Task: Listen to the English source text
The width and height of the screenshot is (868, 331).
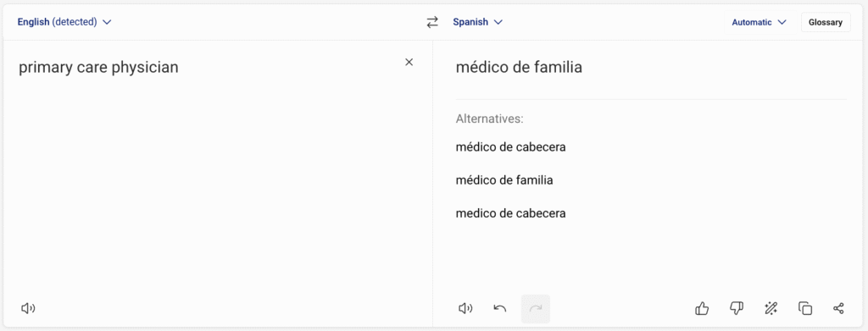Action: coord(28,308)
